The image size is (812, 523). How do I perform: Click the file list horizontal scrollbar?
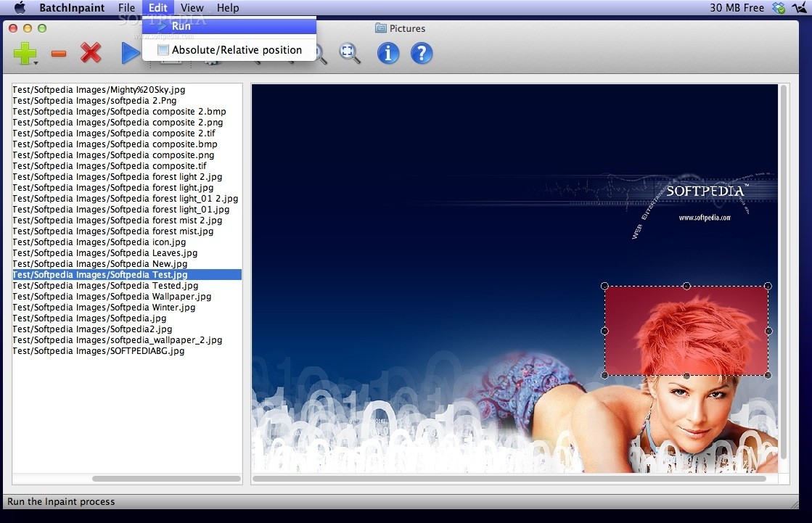pyautogui.click(x=166, y=479)
